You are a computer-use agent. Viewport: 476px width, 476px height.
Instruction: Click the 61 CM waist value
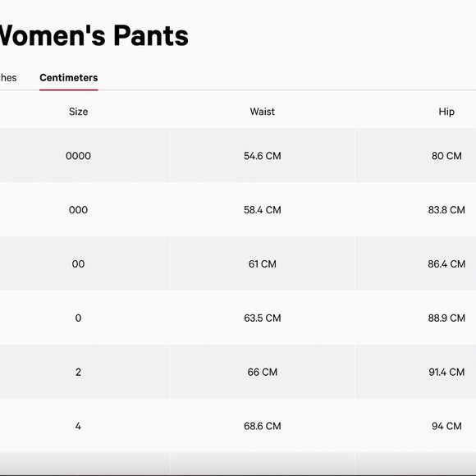click(x=263, y=264)
